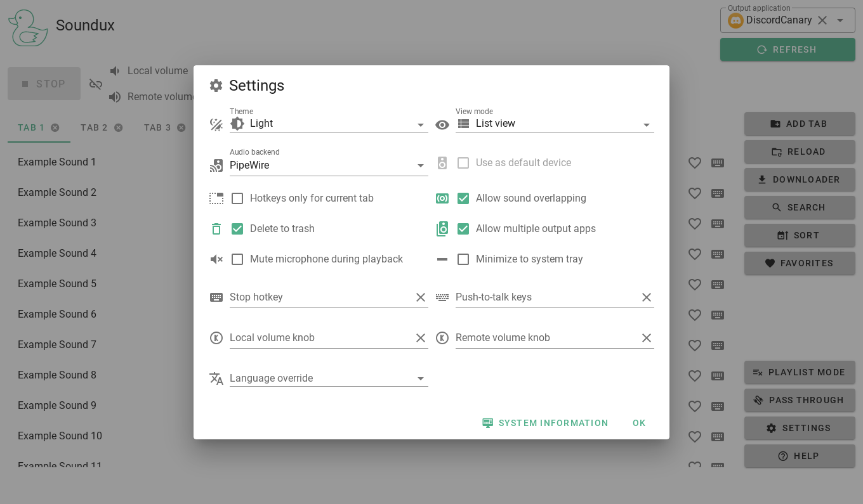Click the audio backend cast icon
This screenshot has height=504, width=863.
(216, 165)
